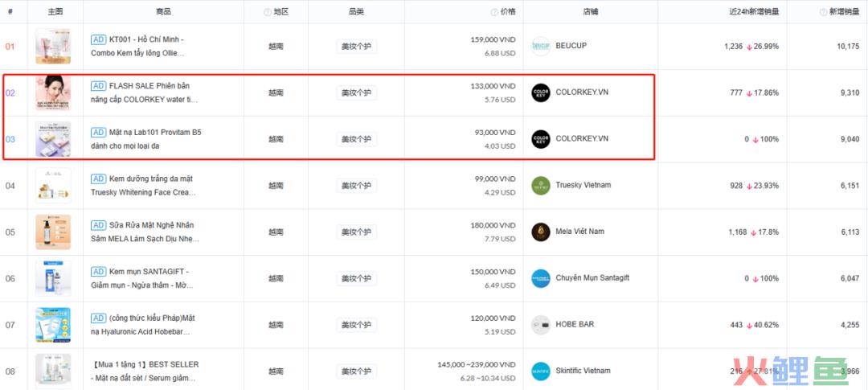
Task: Click the AD badge on Truesky Whitening cream
Action: tap(99, 179)
